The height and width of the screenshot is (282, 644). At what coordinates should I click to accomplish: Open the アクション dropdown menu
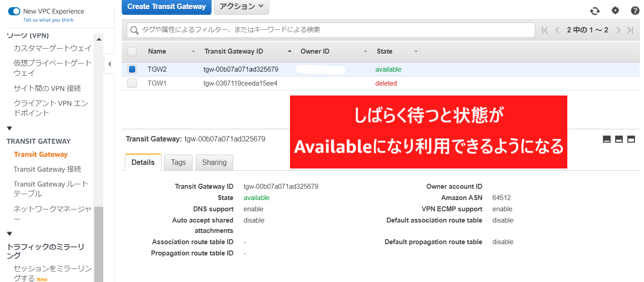(x=241, y=7)
